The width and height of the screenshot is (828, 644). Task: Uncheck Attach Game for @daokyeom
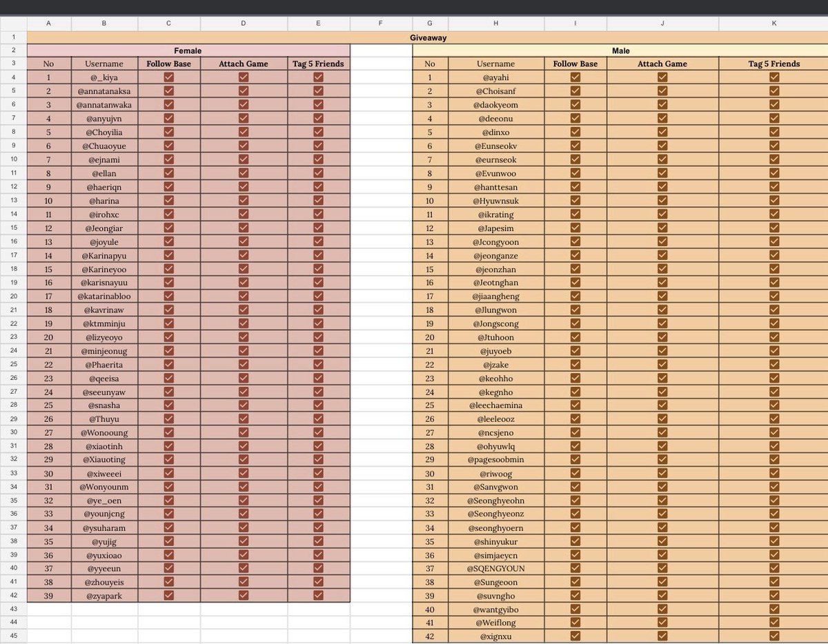click(x=662, y=105)
